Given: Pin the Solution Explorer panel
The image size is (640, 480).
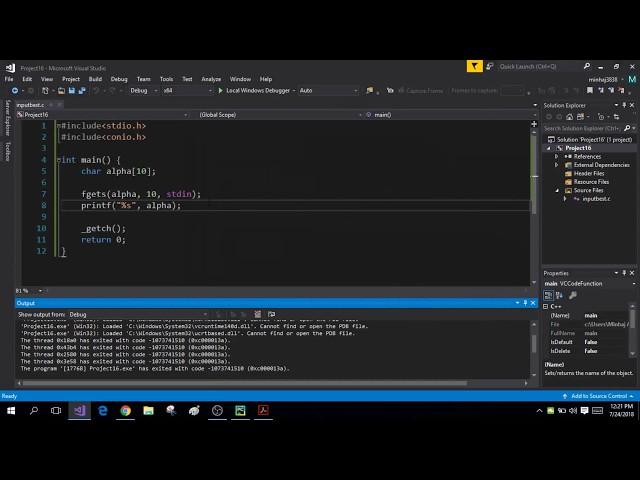Looking at the screenshot, I should (x=624, y=105).
